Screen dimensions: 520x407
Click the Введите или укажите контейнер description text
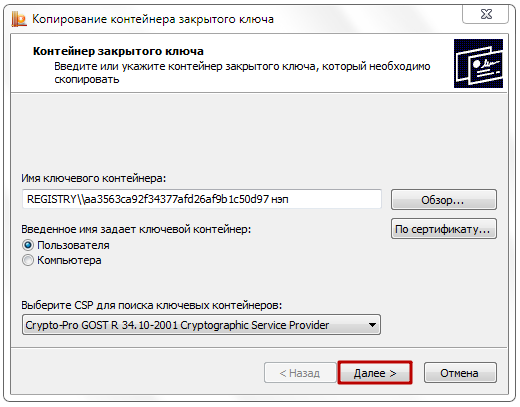click(x=242, y=73)
